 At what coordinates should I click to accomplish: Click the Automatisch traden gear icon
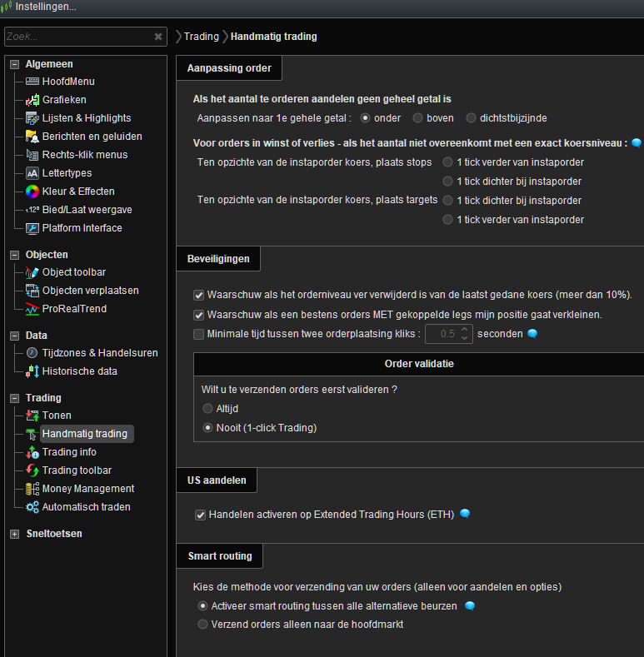click(x=32, y=507)
